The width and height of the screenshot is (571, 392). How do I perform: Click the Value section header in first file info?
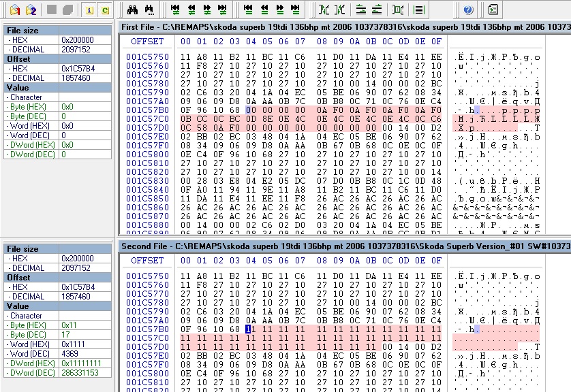click(x=57, y=88)
